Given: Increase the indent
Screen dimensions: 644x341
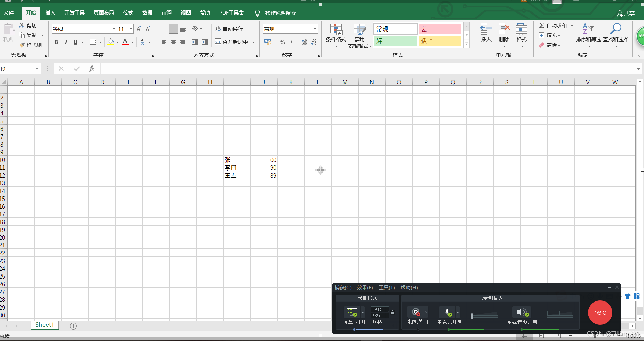Looking at the screenshot, I should click(x=205, y=42).
